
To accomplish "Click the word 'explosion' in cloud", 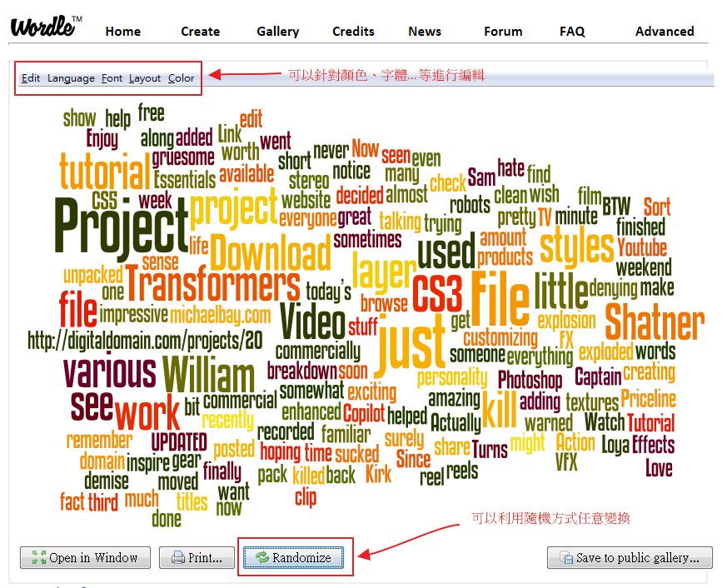I will pos(566,320).
